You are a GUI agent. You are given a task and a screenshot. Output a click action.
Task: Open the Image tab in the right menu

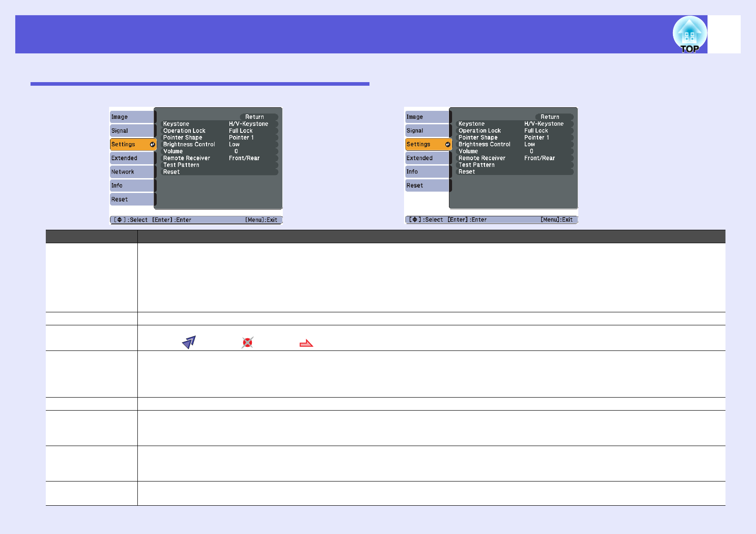(427, 117)
